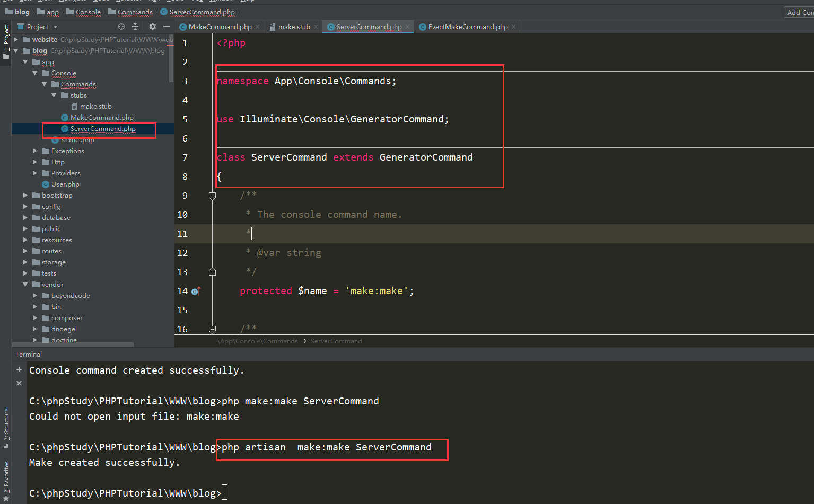Collapse the app folder arrow
This screenshot has height=504, width=814.
[25, 61]
